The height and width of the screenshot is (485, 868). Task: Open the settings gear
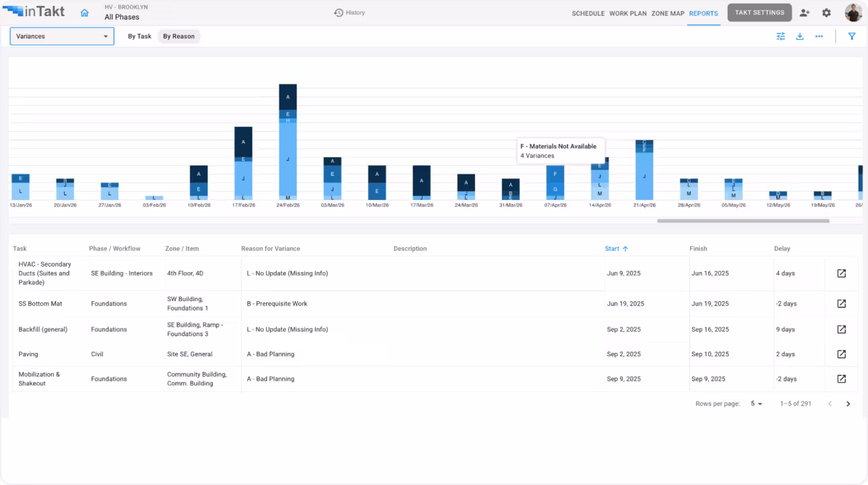click(x=826, y=13)
